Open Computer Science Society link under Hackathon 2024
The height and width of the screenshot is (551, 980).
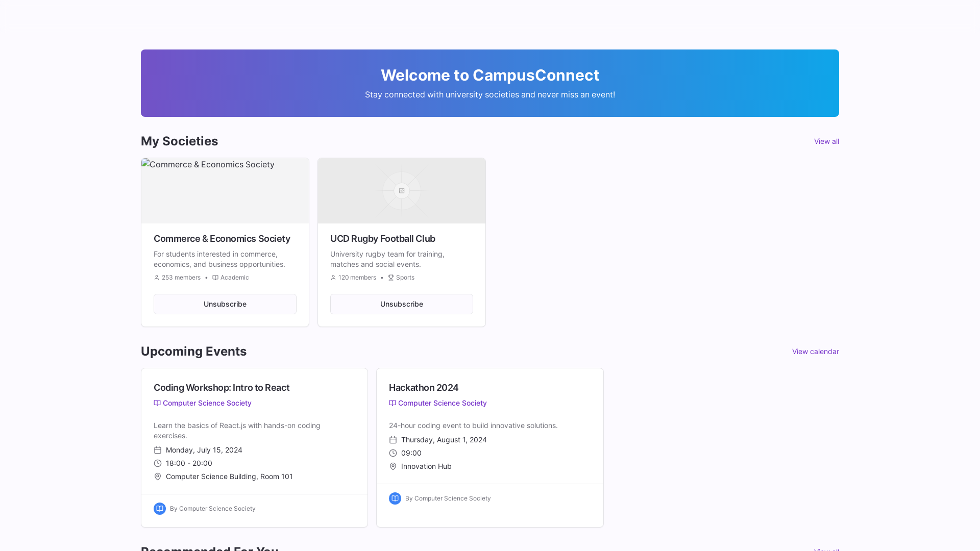tap(443, 403)
